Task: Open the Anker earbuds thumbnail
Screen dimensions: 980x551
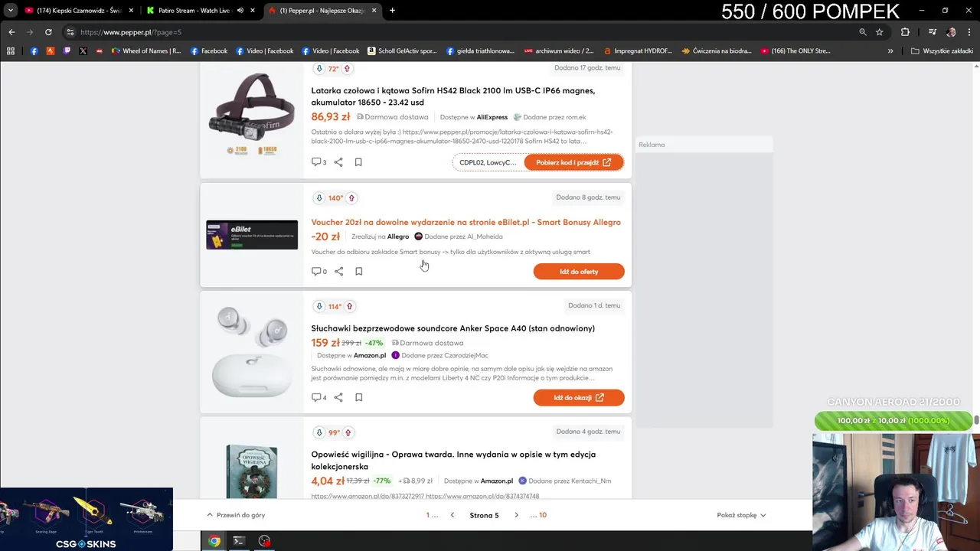Action: pyautogui.click(x=251, y=351)
